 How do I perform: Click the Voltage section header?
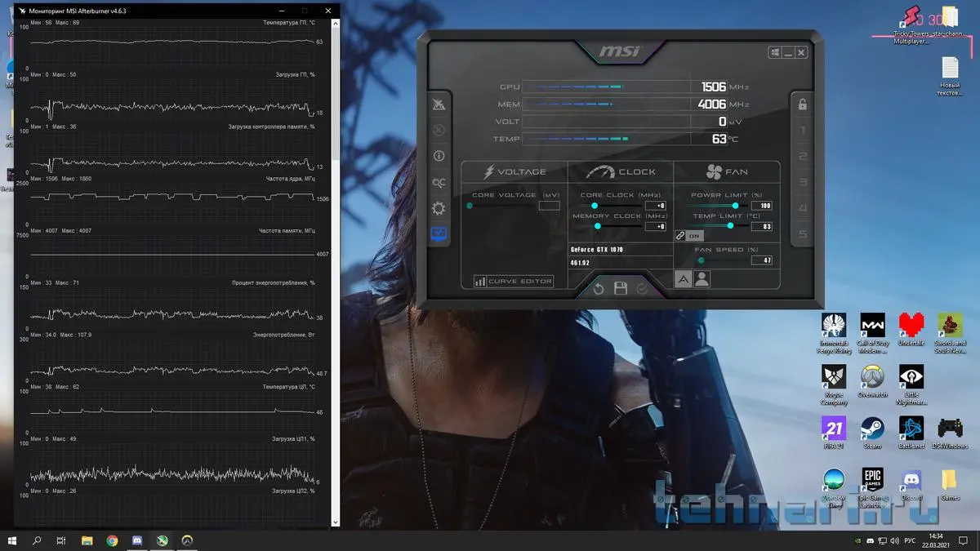click(514, 172)
